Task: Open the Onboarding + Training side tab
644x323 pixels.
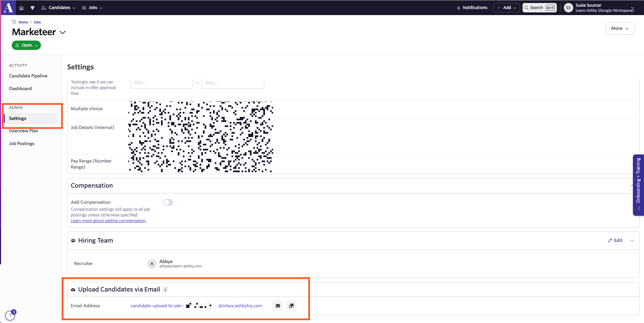Action: point(638,185)
